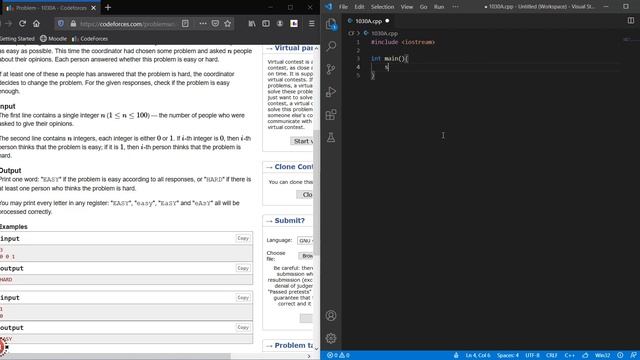Change indentation Spaces: 4 setting

pyautogui.click(x=507, y=355)
